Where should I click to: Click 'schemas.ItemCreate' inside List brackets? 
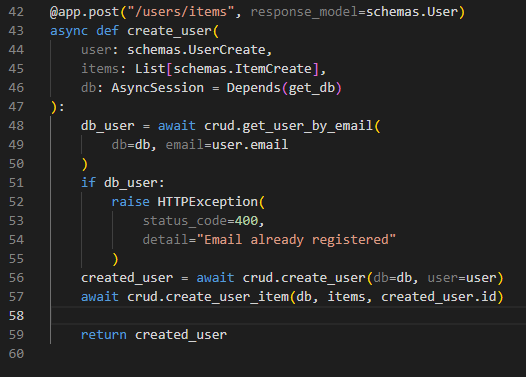pos(243,69)
